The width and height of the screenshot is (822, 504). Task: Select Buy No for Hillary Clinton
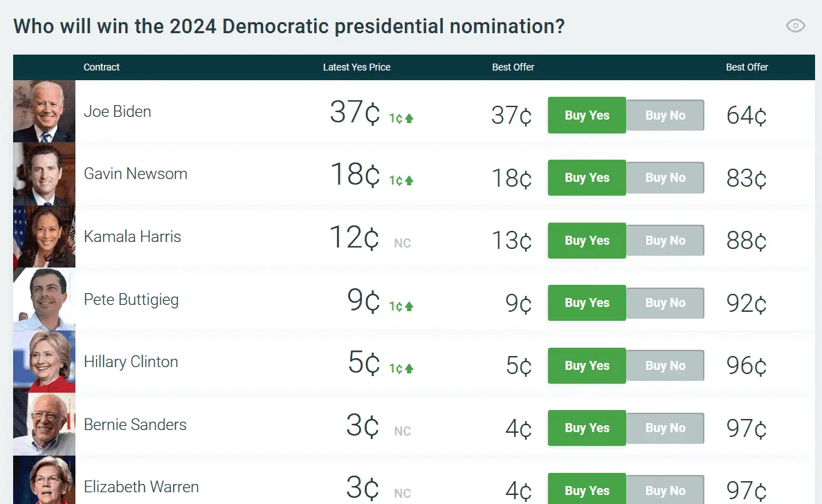pyautogui.click(x=665, y=366)
